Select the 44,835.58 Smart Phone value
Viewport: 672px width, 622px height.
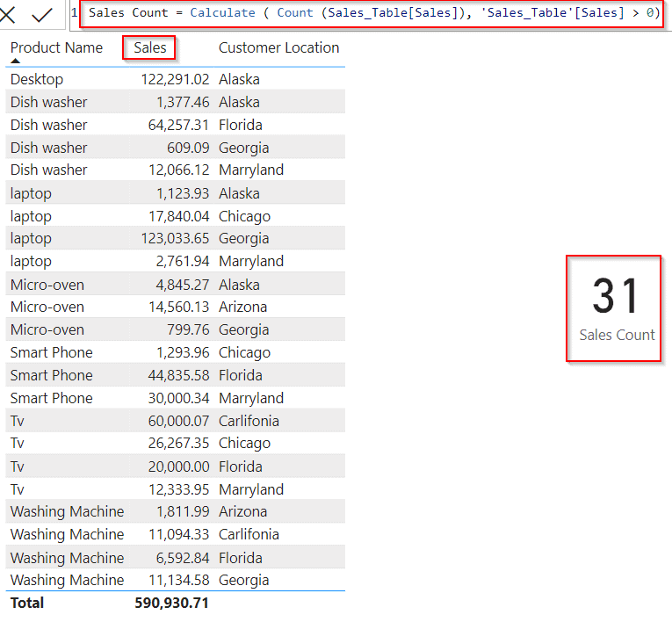click(178, 375)
